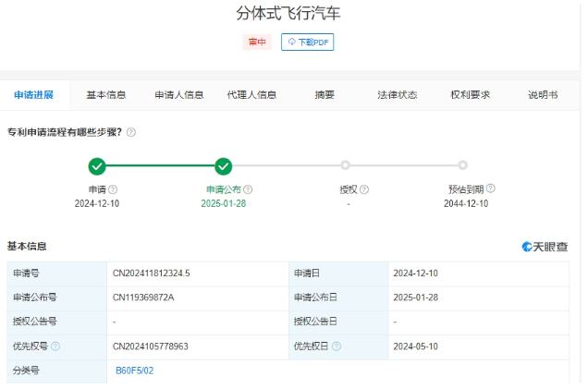The height and width of the screenshot is (389, 588).
Task: Switch to the 申请人信息 tab
Action: click(178, 95)
